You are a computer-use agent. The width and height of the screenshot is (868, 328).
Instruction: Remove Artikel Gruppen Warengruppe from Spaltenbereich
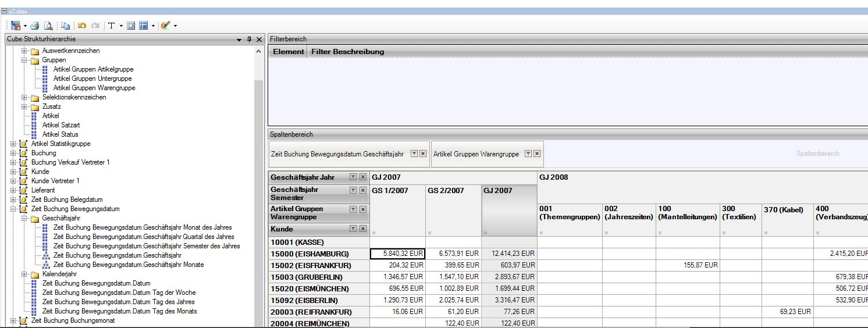coord(537,154)
